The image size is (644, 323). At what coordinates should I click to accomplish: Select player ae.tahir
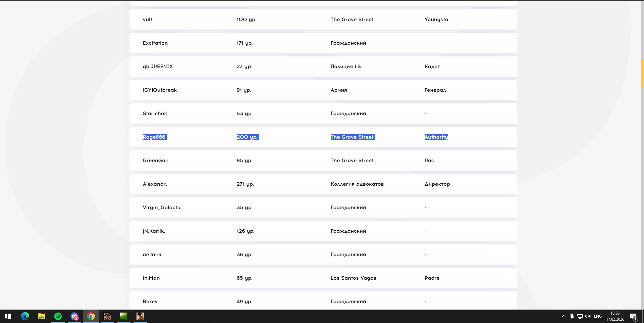[152, 255]
